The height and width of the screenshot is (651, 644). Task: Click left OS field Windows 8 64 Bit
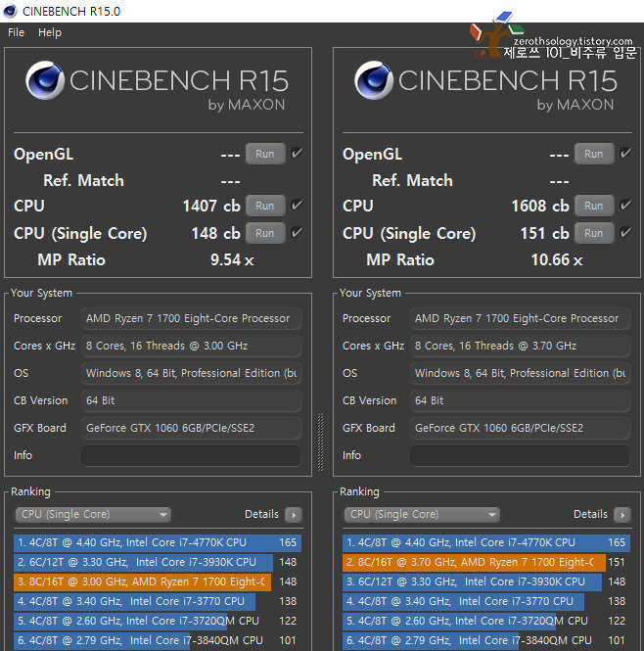coord(191,374)
